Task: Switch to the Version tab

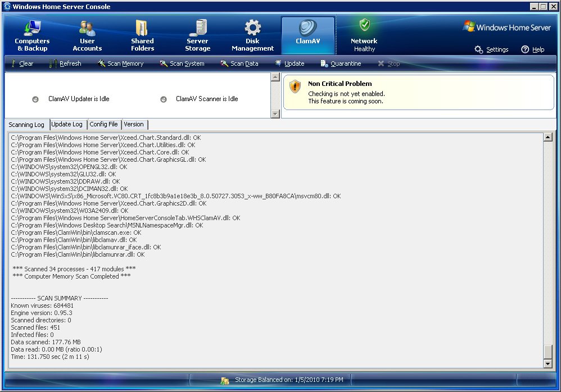Action: 134,124
